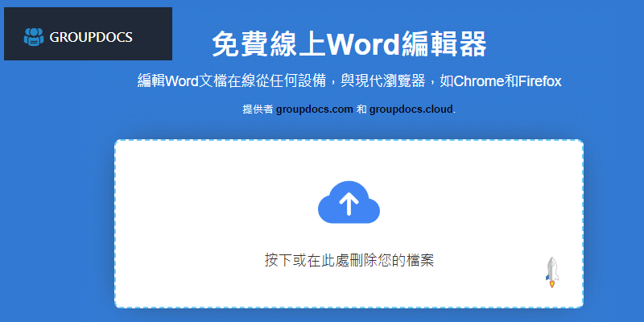Click the 按下或在此處刪除您的檔案 upload prompt
Viewport: 644px width, 322px height.
(349, 260)
